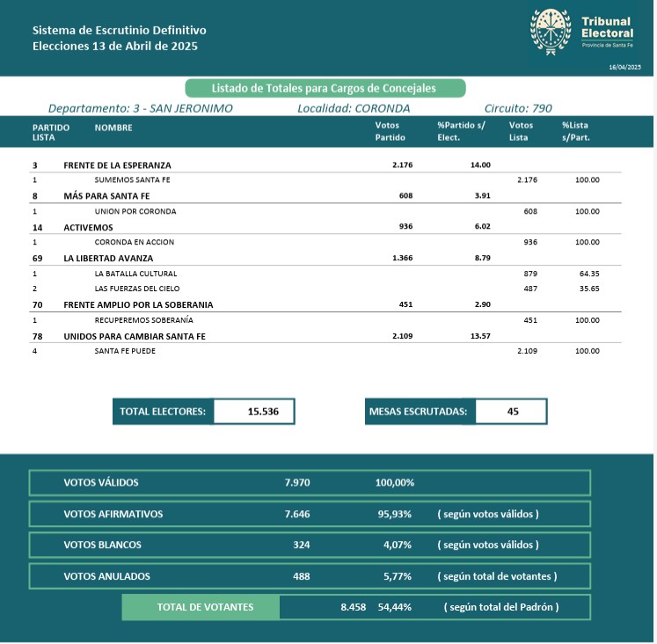Click the 'TOTAL ELECTORES:' label

click(x=163, y=412)
